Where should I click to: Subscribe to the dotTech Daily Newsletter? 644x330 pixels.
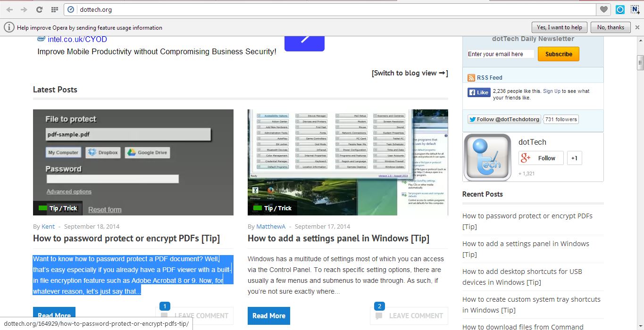(x=558, y=54)
